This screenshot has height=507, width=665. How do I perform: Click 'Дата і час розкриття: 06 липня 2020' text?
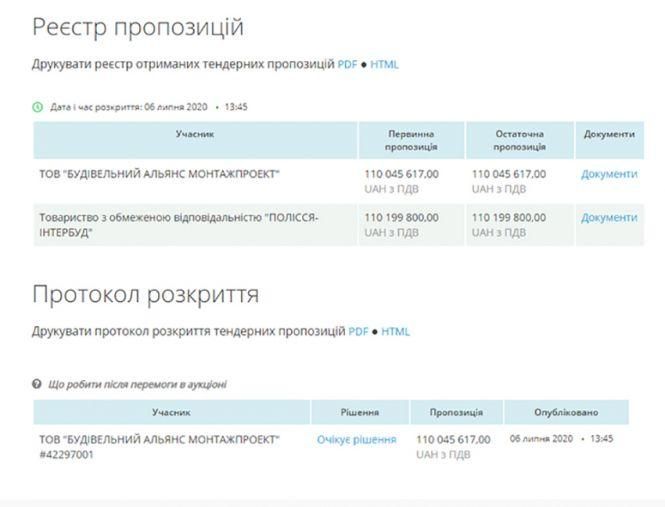[129, 107]
